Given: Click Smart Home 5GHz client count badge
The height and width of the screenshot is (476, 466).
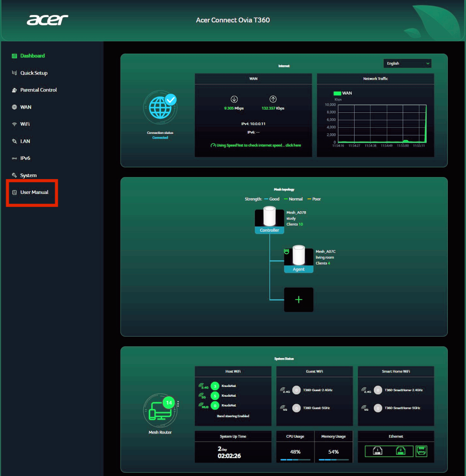Looking at the screenshot, I should (378, 408).
